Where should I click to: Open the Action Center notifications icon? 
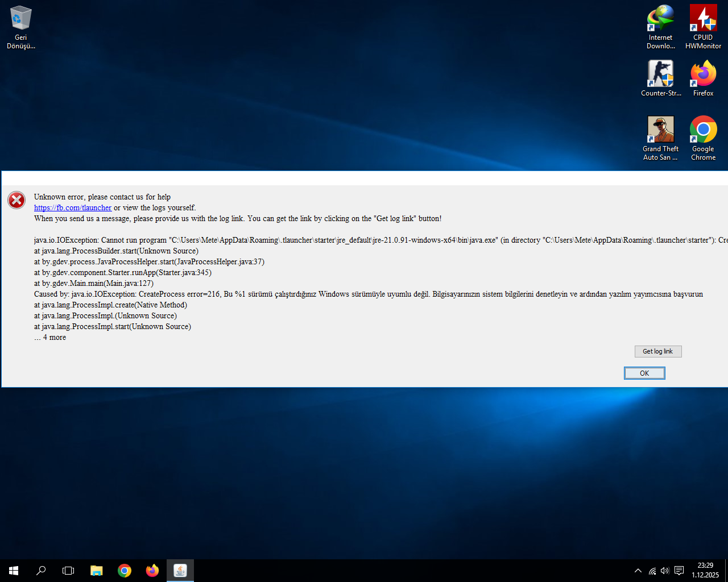679,571
